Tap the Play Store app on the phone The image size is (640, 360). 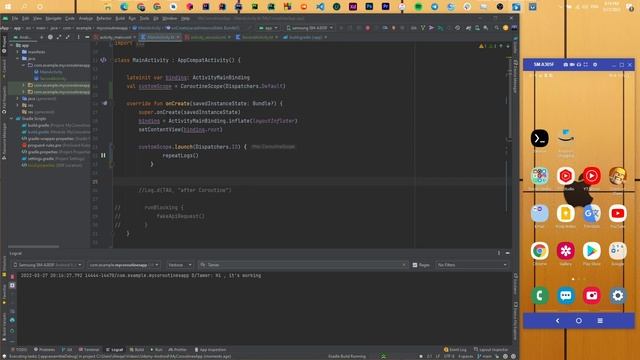tap(591, 251)
